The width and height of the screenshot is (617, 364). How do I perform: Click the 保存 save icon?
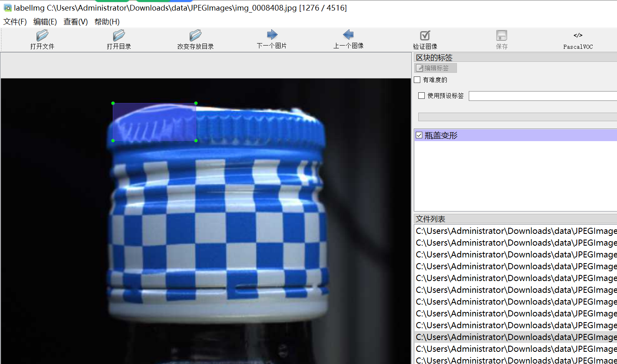coord(502,35)
